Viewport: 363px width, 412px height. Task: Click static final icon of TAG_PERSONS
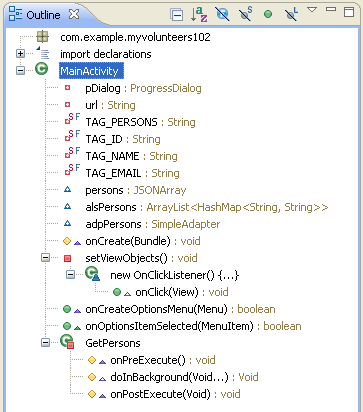(72, 119)
